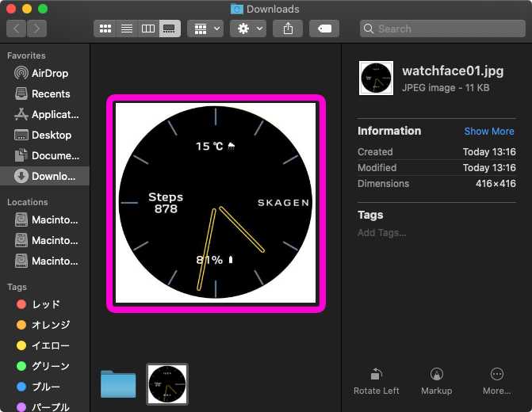The height and width of the screenshot is (412, 532).
Task: Click the Share toolbar button
Action: (288, 29)
